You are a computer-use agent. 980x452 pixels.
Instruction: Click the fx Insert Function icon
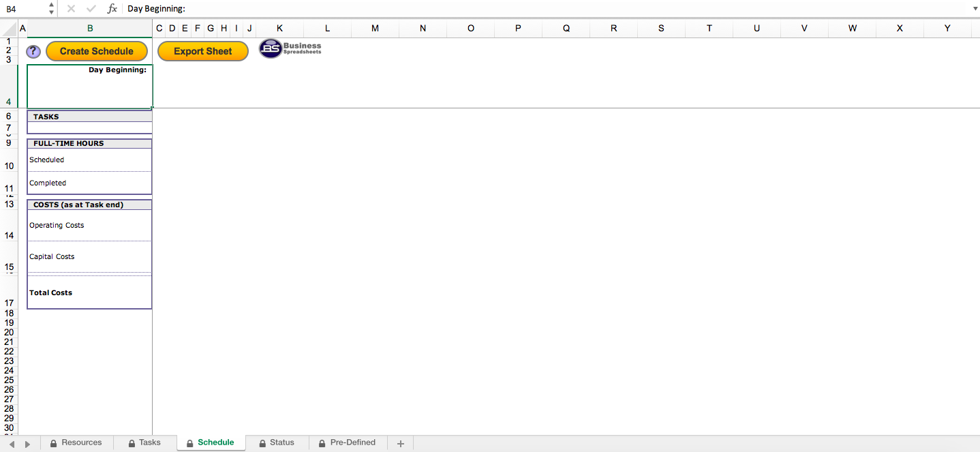click(111, 8)
